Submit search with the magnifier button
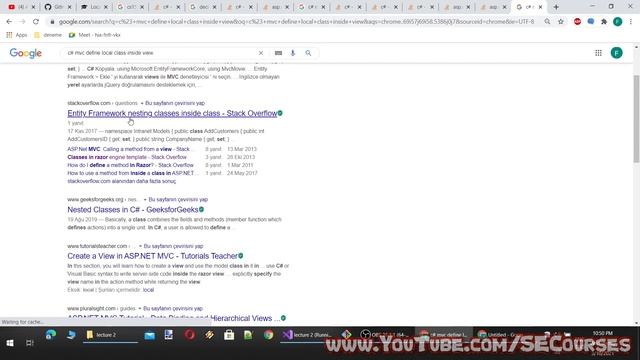The width and height of the screenshot is (640, 360). coord(308,53)
